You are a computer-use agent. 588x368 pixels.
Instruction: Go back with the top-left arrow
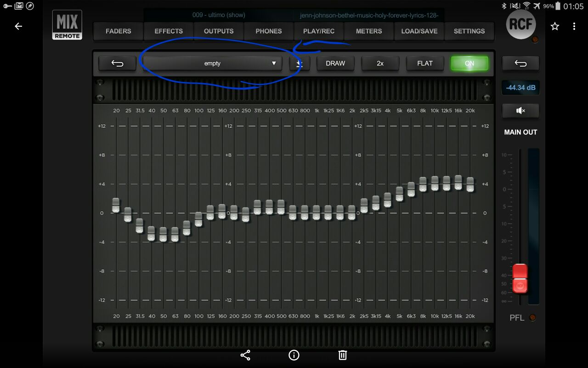pos(18,26)
